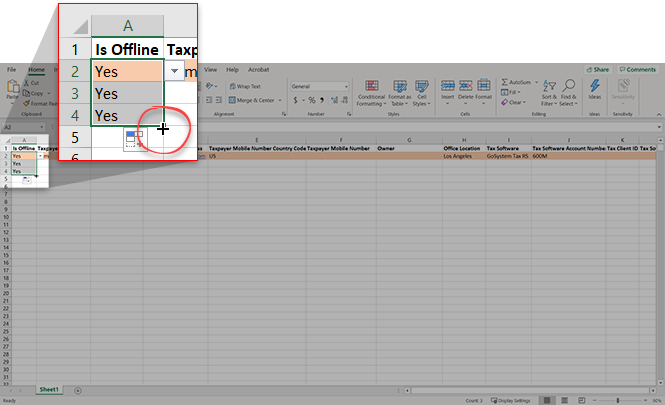The height and width of the screenshot is (405, 665).
Task: Click the Delete cells icon
Action: pyautogui.click(x=465, y=86)
